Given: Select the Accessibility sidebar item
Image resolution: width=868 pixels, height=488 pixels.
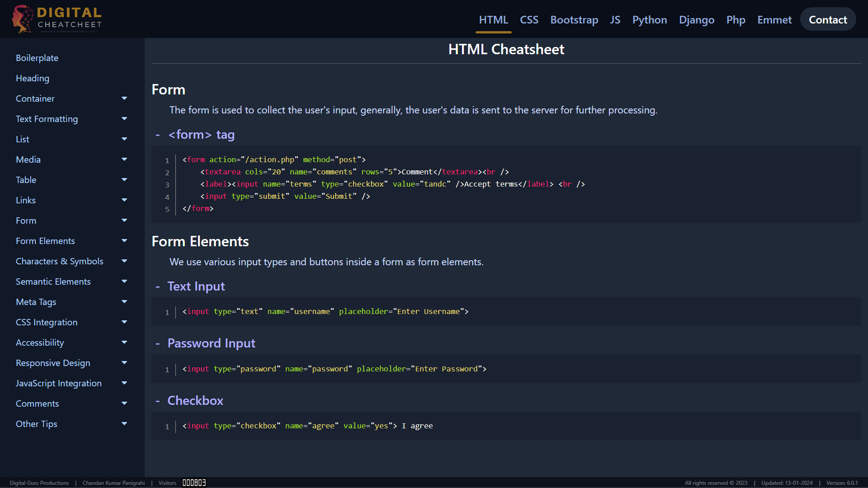Looking at the screenshot, I should [40, 343].
